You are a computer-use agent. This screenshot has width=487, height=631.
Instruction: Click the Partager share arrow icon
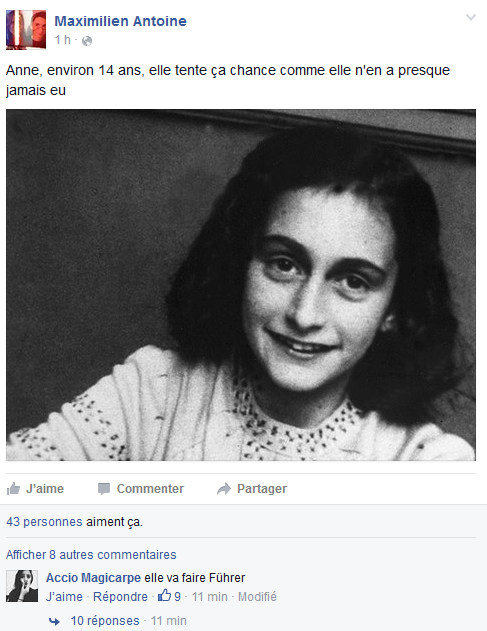tap(224, 489)
